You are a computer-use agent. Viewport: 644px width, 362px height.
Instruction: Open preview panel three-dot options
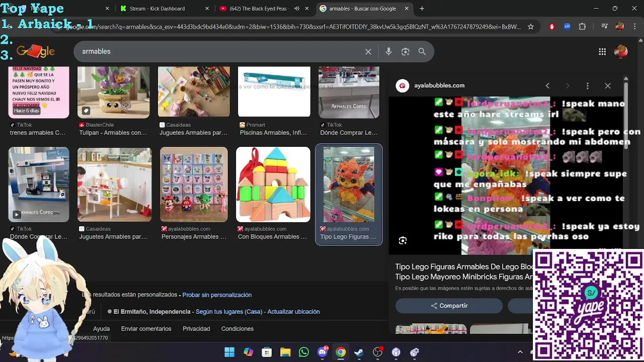click(587, 86)
